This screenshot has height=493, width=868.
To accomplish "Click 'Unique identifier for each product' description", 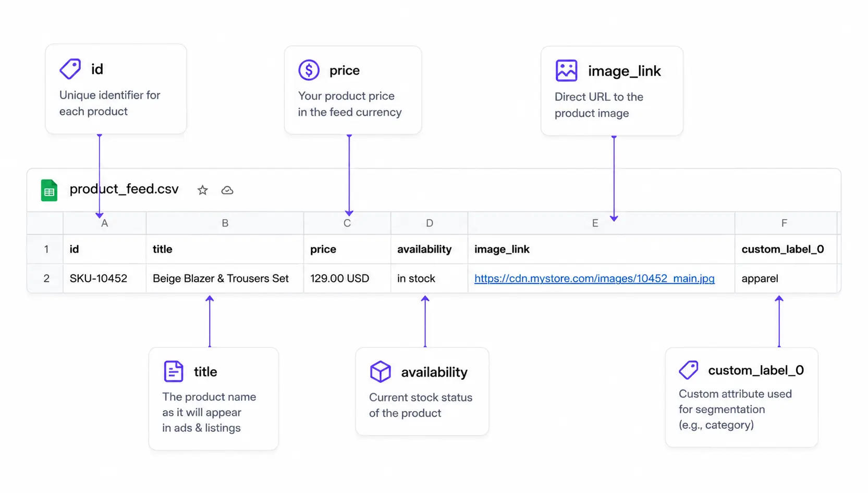I will pyautogui.click(x=109, y=103).
